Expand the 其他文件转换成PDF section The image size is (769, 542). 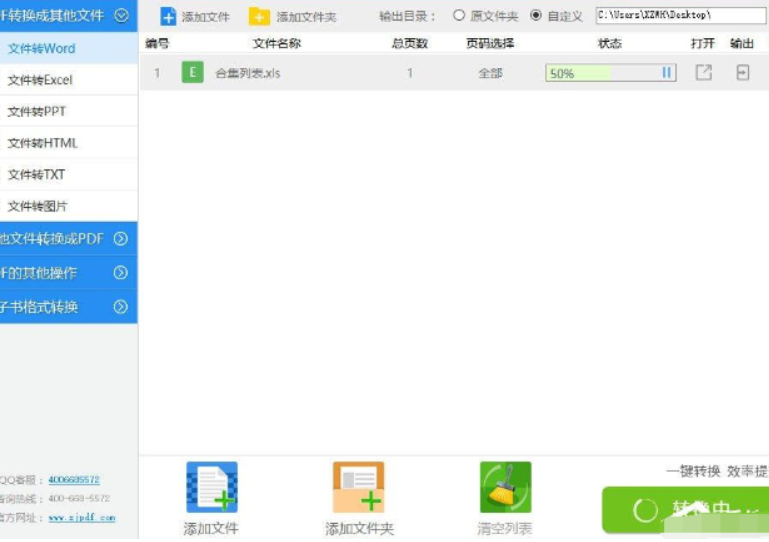click(x=121, y=239)
